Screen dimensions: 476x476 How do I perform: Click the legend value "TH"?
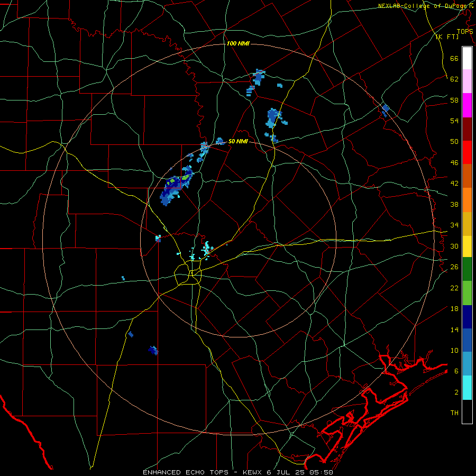(x=454, y=413)
